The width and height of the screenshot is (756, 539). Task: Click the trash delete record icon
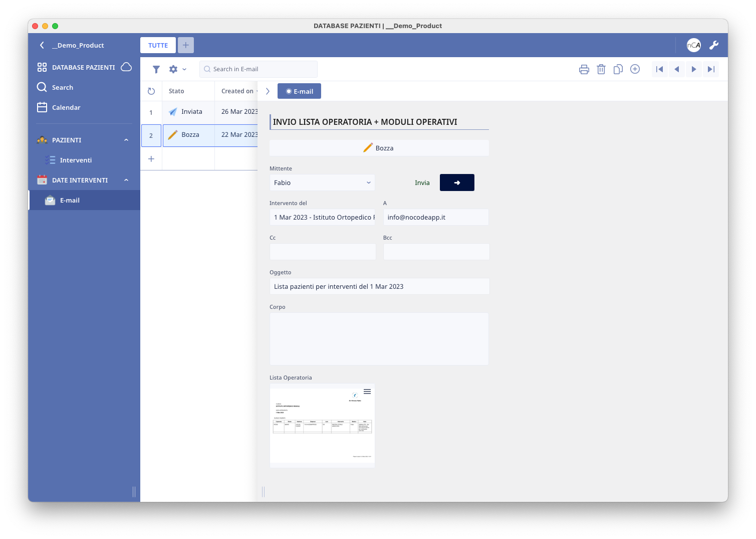pyautogui.click(x=601, y=69)
